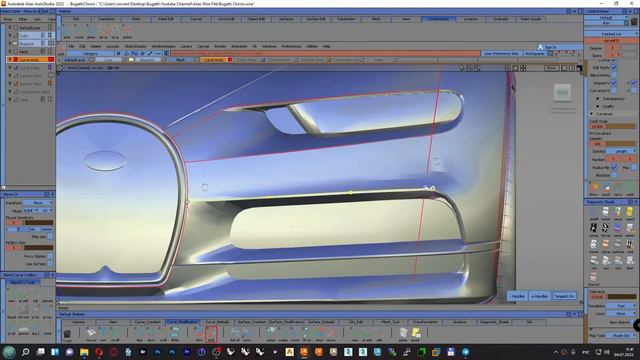Click User Preference Sets button
This screenshot has width=640, height=360.
[501, 53]
